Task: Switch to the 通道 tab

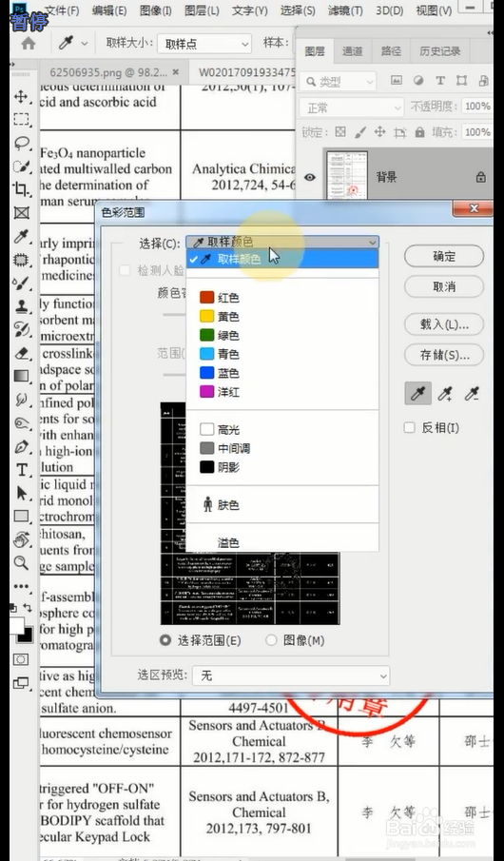Action: tap(353, 51)
